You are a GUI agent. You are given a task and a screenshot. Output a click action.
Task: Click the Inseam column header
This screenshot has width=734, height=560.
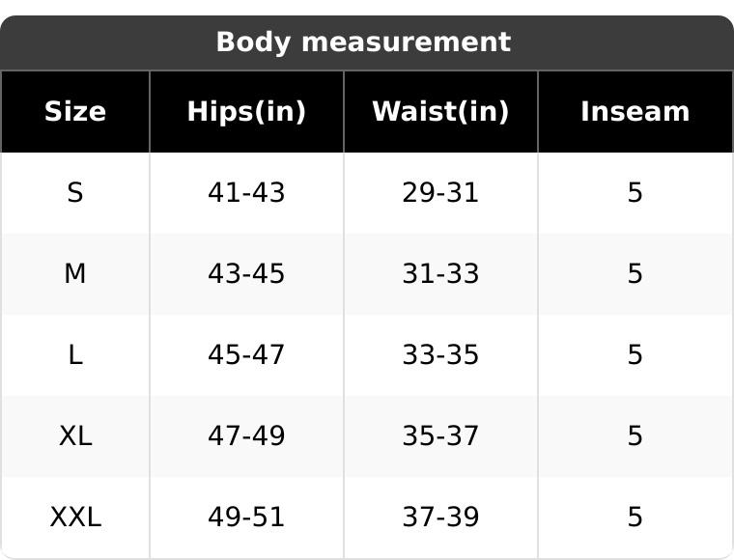(635, 112)
